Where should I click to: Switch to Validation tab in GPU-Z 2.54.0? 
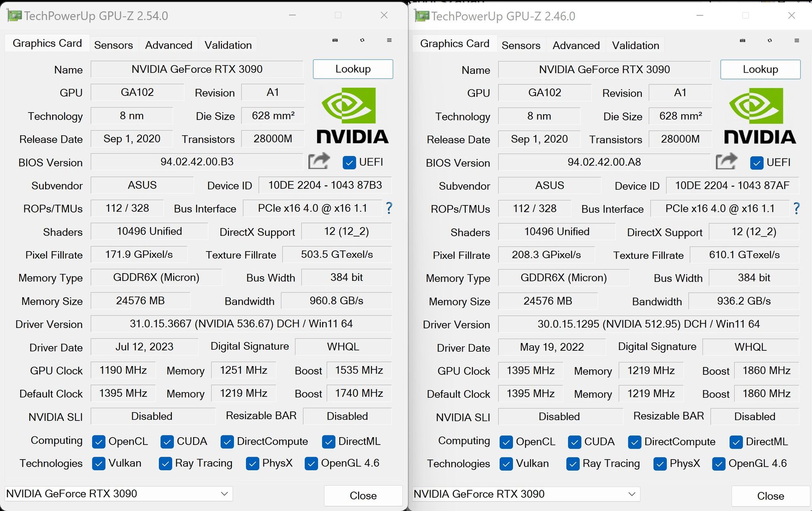[x=228, y=45]
